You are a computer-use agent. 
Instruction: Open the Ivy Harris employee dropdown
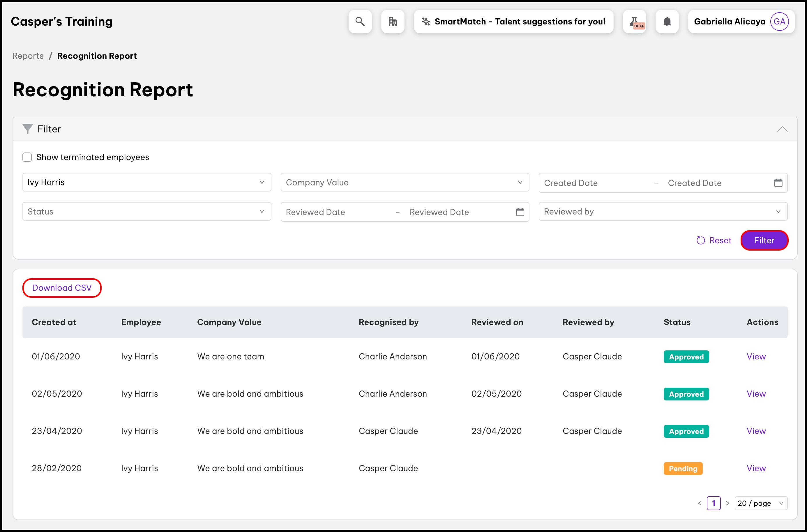147,182
